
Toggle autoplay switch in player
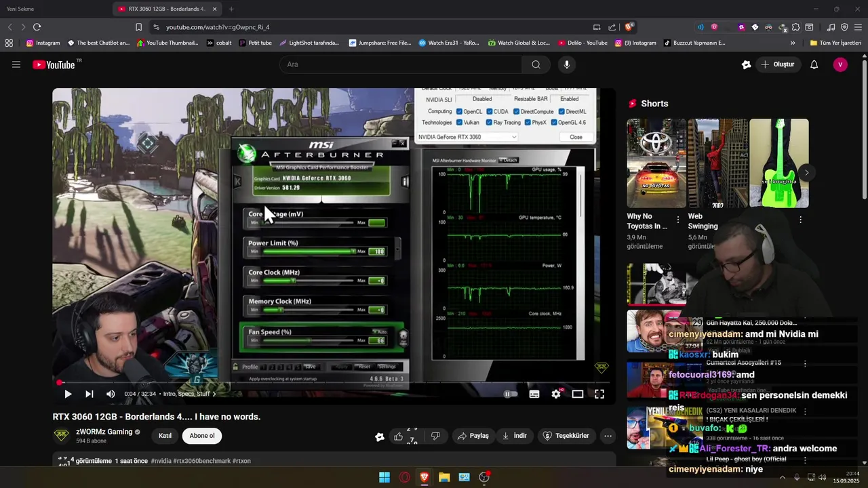coord(511,394)
